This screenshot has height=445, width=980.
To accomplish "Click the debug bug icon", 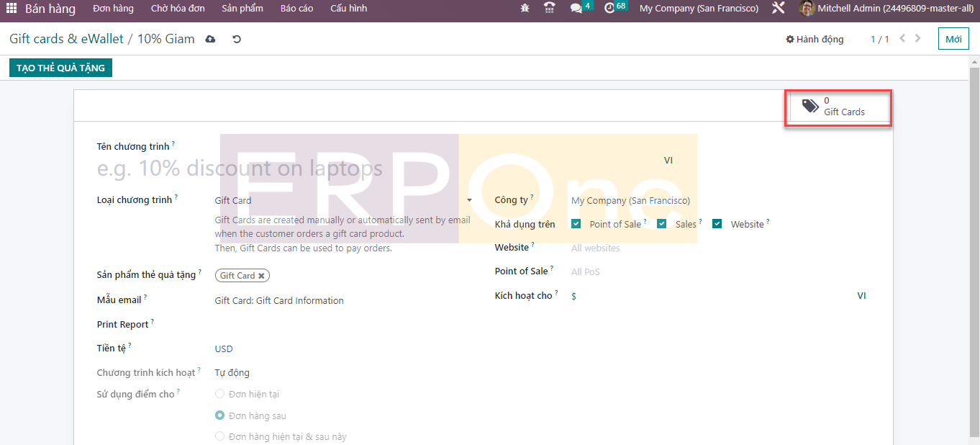I will pos(525,9).
